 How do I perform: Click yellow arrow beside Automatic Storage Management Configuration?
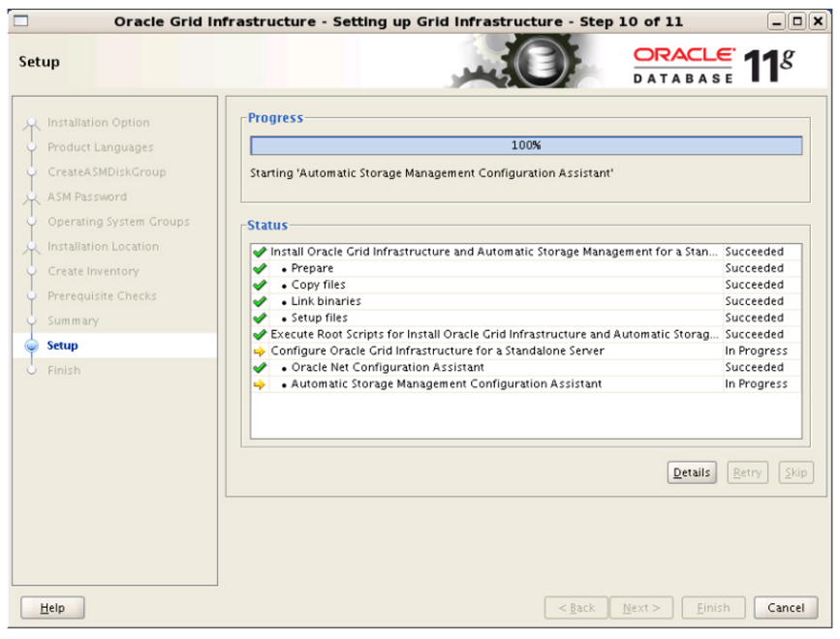pyautogui.click(x=260, y=384)
